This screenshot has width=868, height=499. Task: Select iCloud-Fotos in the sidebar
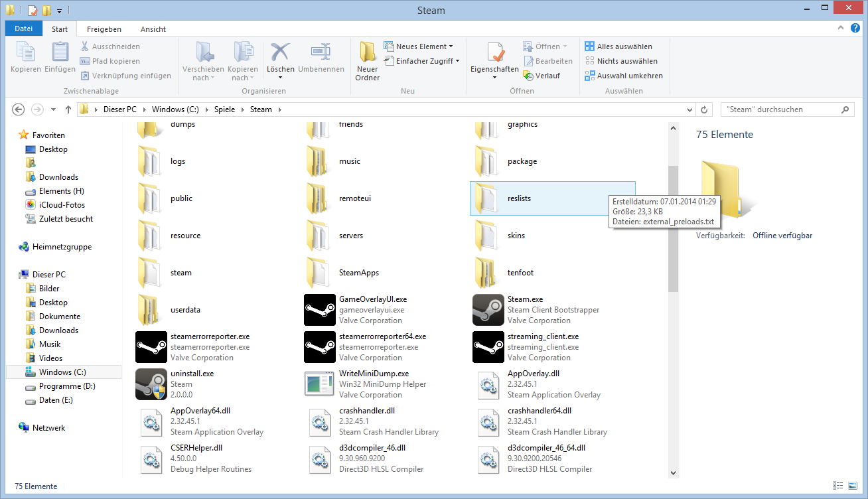[x=62, y=205]
